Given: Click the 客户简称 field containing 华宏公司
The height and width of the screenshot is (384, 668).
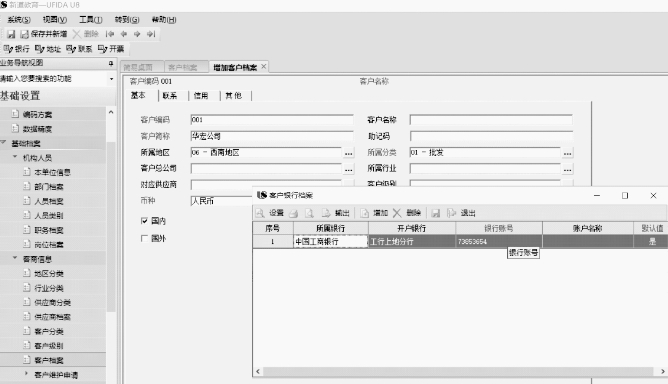Looking at the screenshot, I should pos(272,136).
